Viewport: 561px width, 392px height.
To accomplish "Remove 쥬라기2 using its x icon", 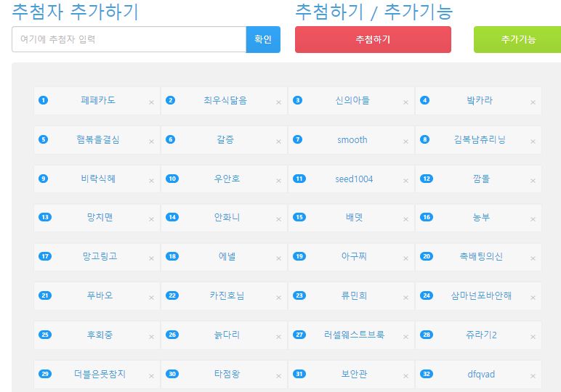I will click(x=533, y=337).
